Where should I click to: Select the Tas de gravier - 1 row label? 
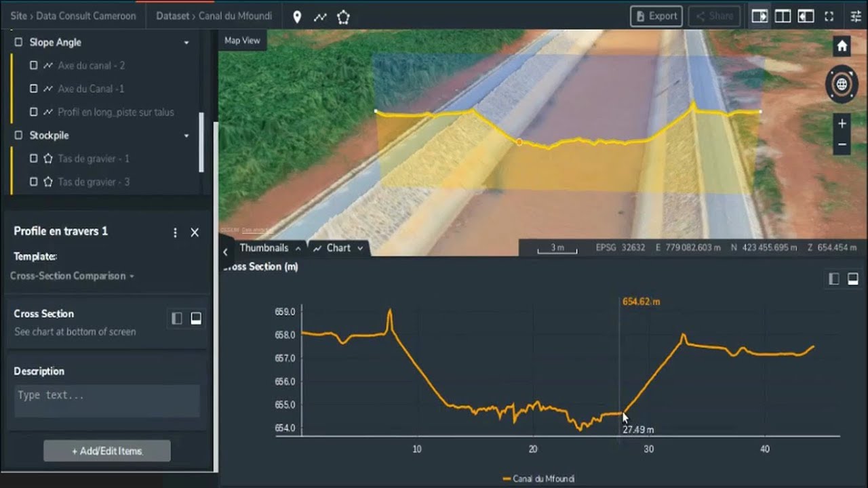(94, 159)
